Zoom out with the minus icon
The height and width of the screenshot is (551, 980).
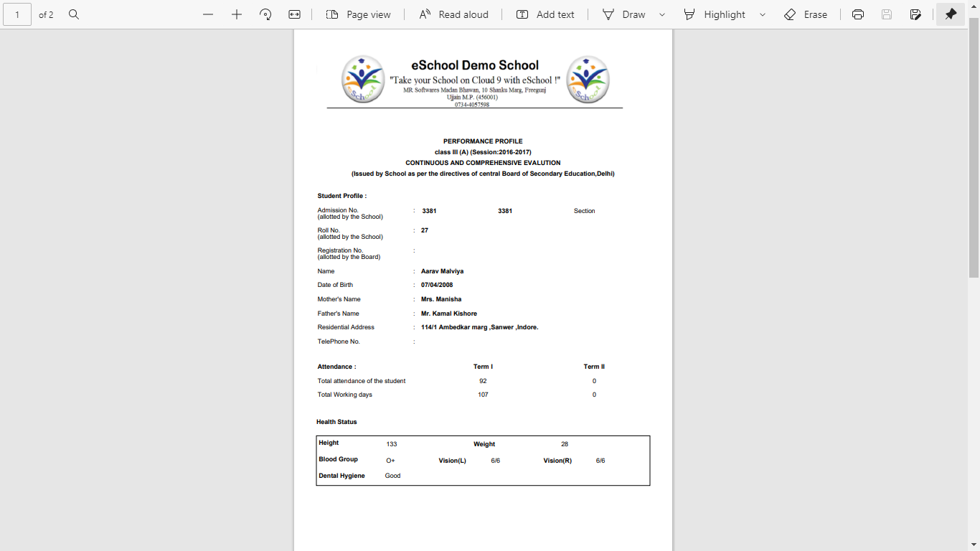pos(208,14)
